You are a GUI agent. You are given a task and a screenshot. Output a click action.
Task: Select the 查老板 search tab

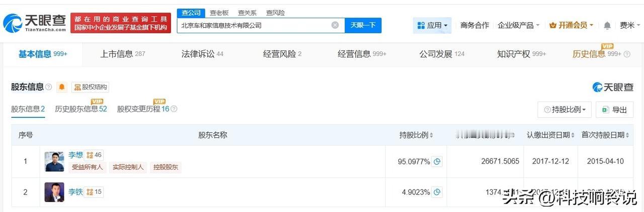(x=219, y=13)
